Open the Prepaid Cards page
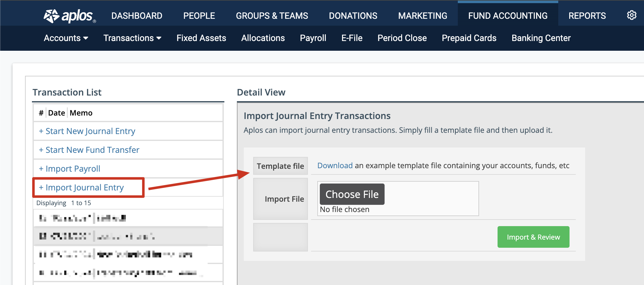 pos(469,38)
